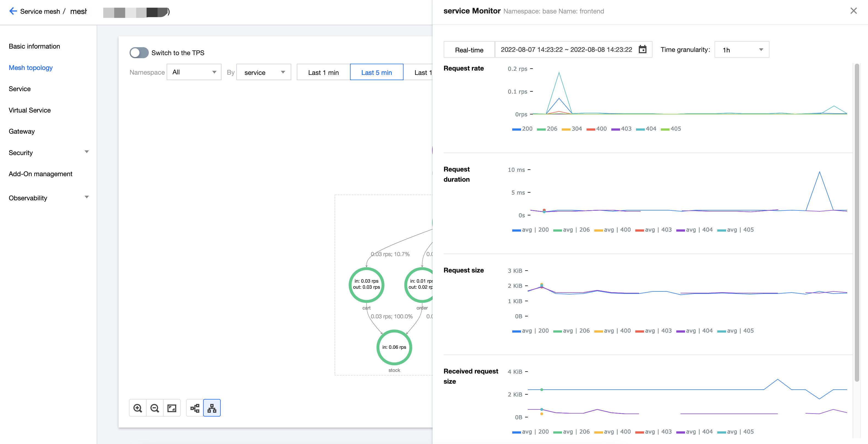
Task: Click the back arrow beside Service mesh
Action: [13, 11]
